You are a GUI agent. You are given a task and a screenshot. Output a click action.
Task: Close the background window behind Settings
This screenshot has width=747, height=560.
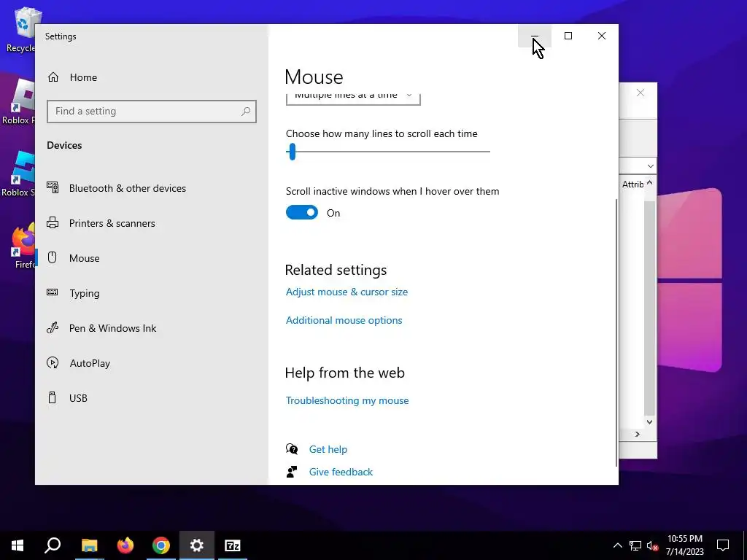click(640, 93)
